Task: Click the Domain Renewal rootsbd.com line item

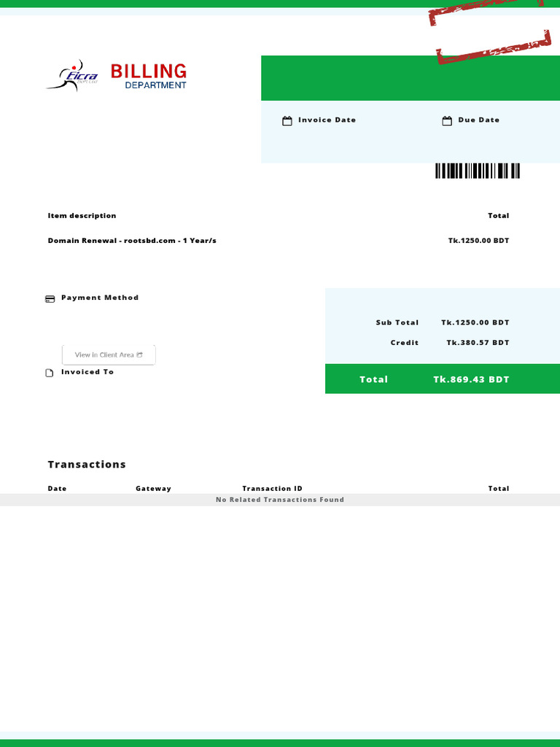Action: 132,241
